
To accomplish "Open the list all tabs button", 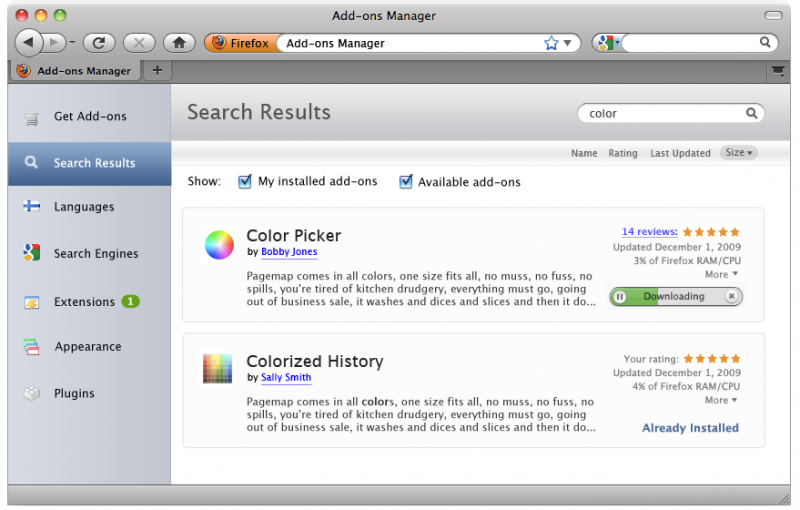I will click(778, 71).
